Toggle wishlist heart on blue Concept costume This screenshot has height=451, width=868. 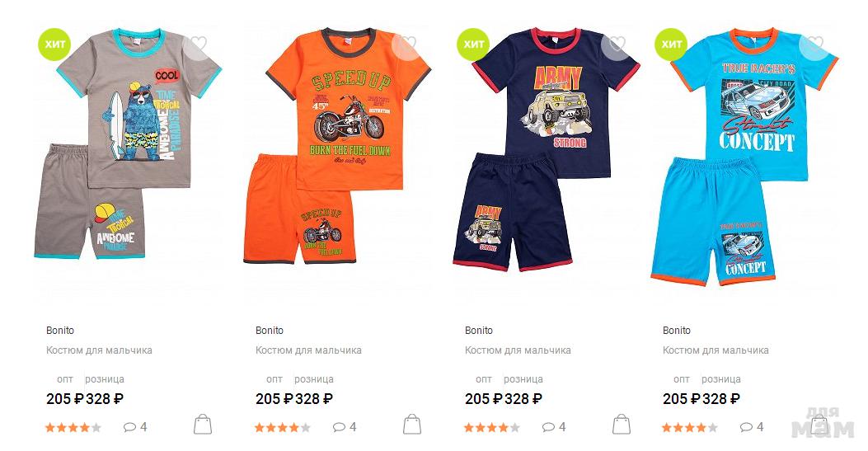pyautogui.click(x=814, y=45)
